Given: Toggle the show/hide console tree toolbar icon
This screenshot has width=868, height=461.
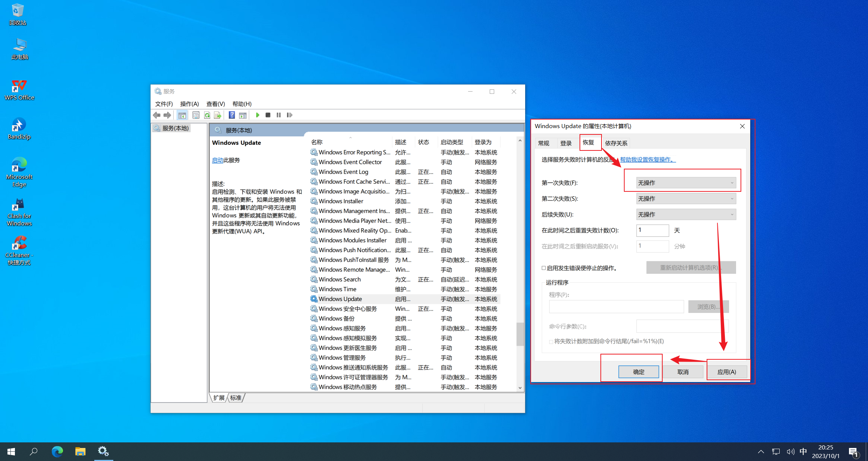Looking at the screenshot, I should (182, 115).
